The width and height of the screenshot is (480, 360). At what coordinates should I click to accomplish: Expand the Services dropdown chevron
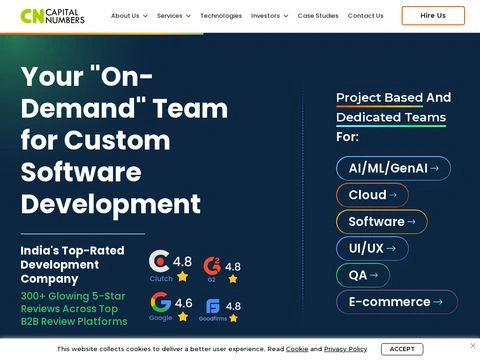coord(188,16)
